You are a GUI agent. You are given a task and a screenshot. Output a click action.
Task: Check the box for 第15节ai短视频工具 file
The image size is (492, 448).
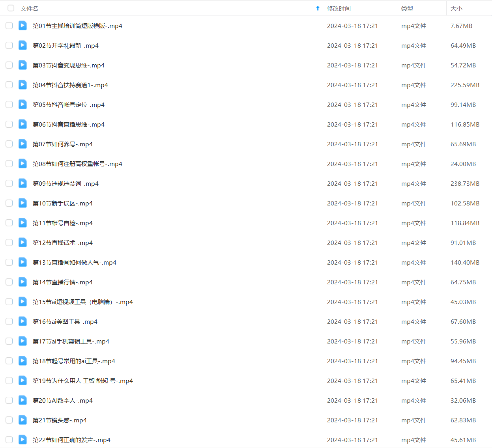[9, 302]
